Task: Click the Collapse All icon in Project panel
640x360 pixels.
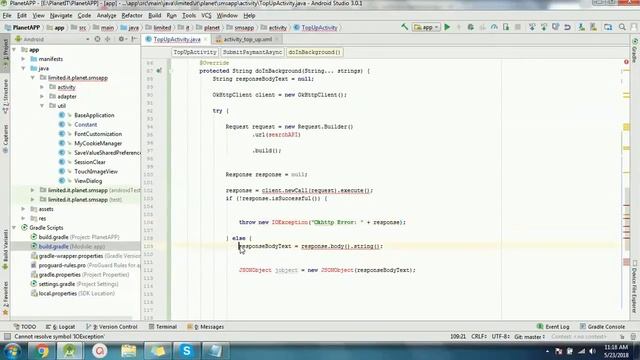Action: coord(108,39)
